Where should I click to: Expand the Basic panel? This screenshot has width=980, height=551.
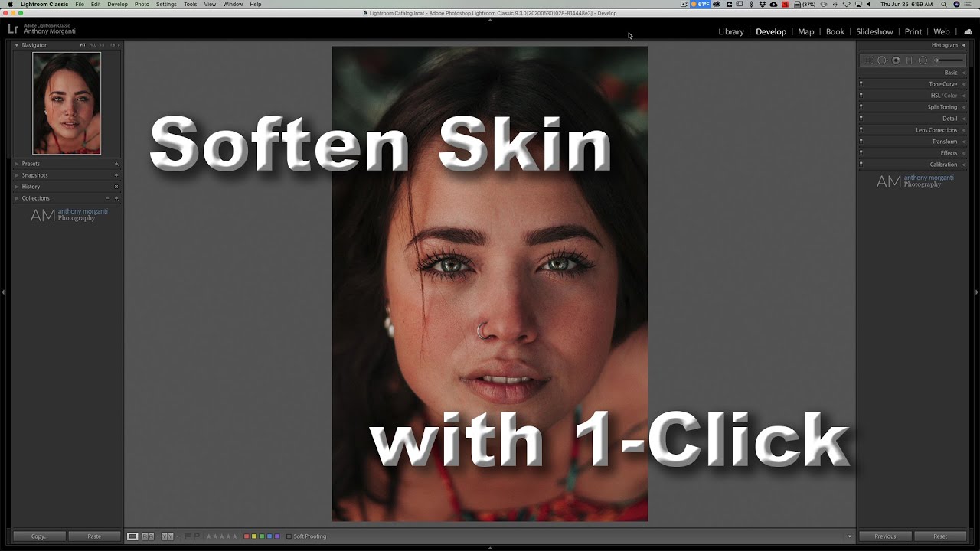pos(963,73)
